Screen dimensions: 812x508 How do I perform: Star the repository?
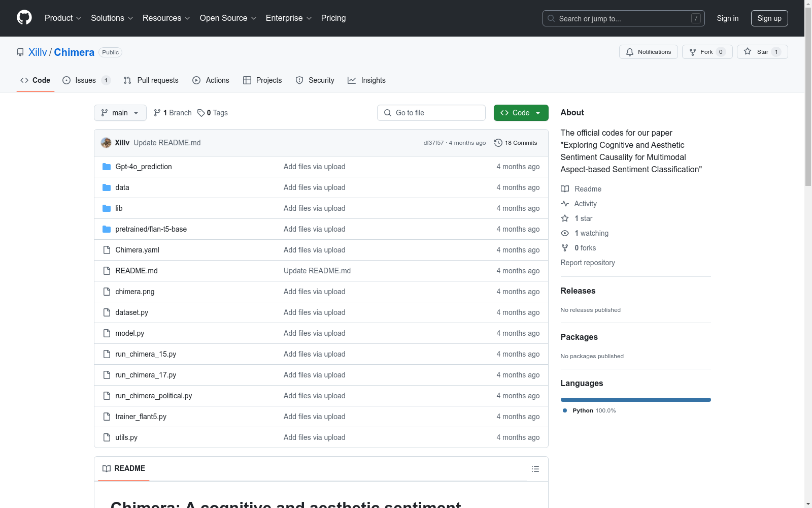click(762, 52)
